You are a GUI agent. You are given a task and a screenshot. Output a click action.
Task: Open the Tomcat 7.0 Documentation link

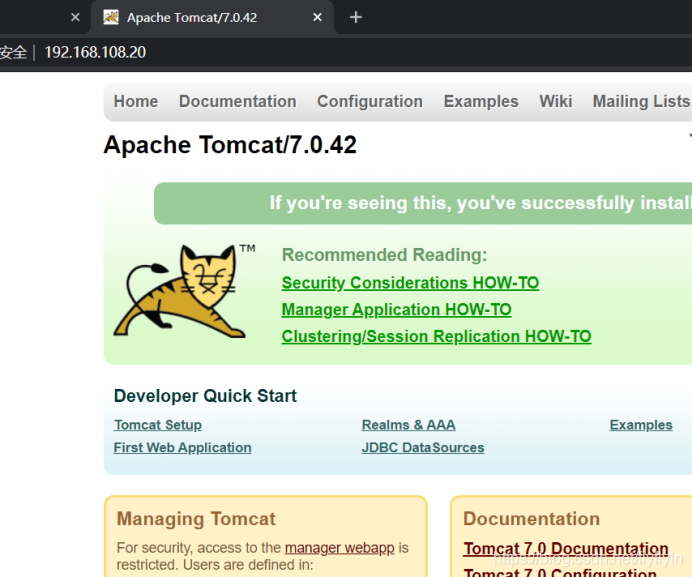tap(566, 549)
